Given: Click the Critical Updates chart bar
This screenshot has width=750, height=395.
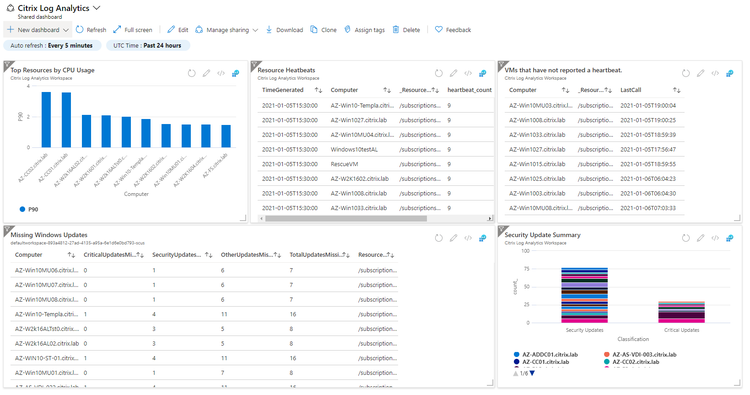Looking at the screenshot, I should click(682, 312).
